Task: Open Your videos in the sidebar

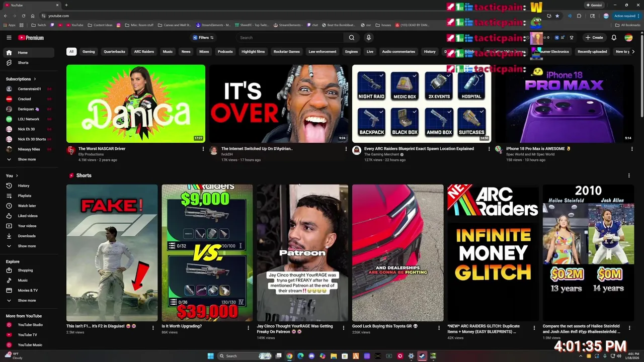Action: (x=28, y=226)
